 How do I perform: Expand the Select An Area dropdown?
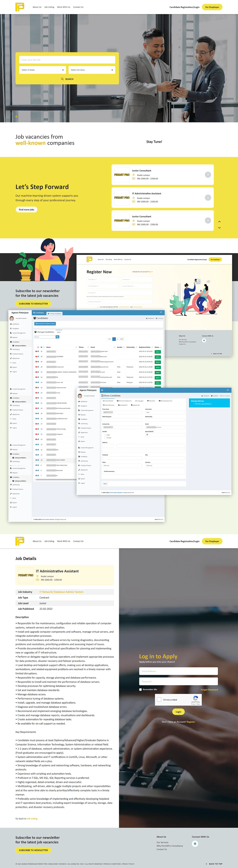coord(92,70)
